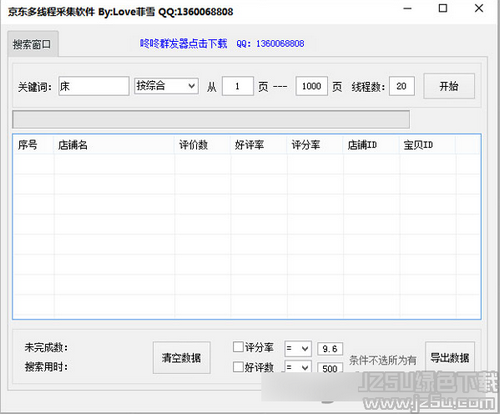Screen dimensions: 500x414
Task: Switch to the 搜索窗口 tab
Action: [32, 44]
